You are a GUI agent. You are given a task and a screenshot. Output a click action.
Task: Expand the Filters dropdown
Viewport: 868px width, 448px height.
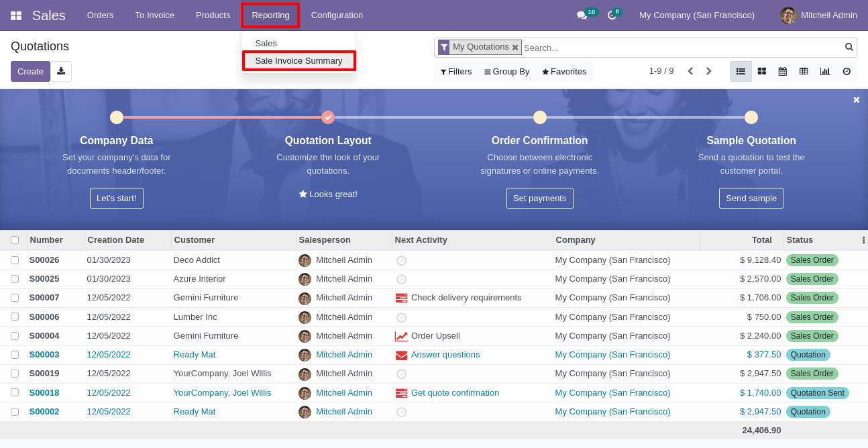pos(456,72)
